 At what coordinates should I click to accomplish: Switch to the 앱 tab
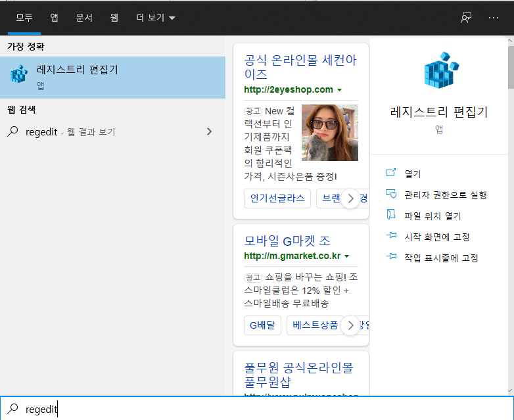click(x=54, y=17)
